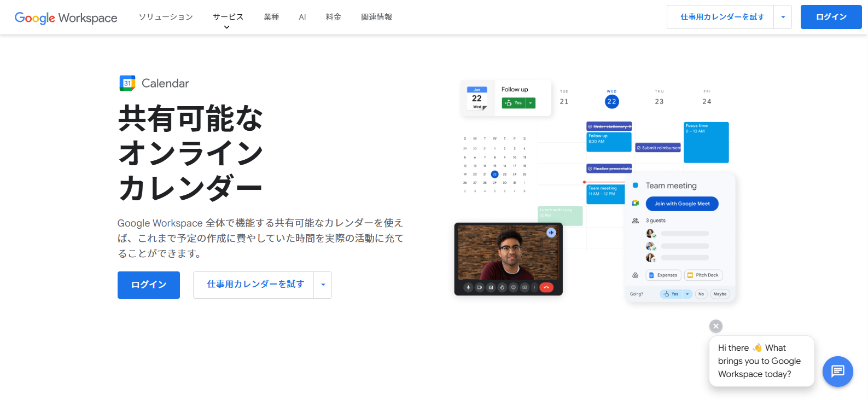Click the red hang-up button in video call
Image resolution: width=868 pixels, height=400 pixels.
(x=546, y=287)
